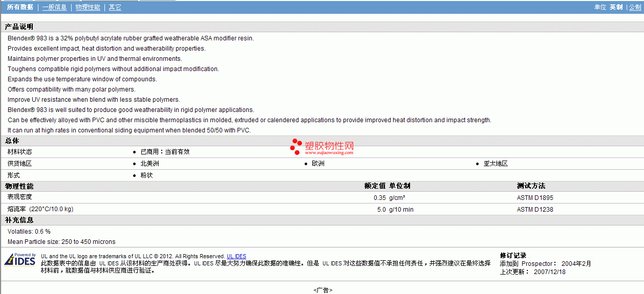Select the 'Expands the use temperature window' line
Viewport: 644px width, 294px height.
(82, 79)
